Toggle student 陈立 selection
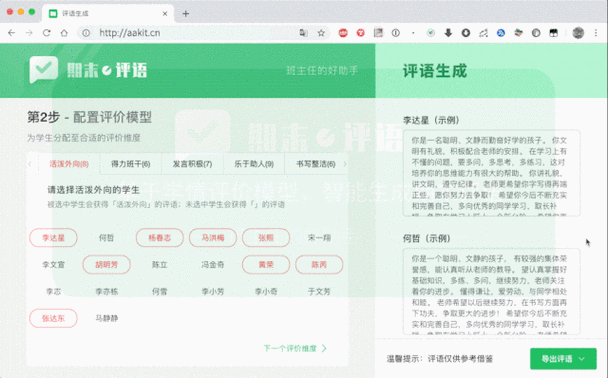 coord(160,265)
